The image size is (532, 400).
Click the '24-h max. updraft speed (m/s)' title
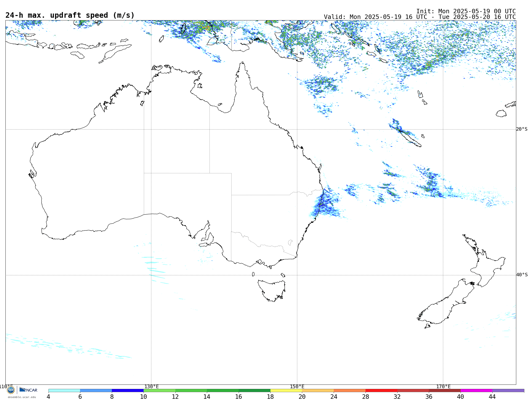point(70,15)
